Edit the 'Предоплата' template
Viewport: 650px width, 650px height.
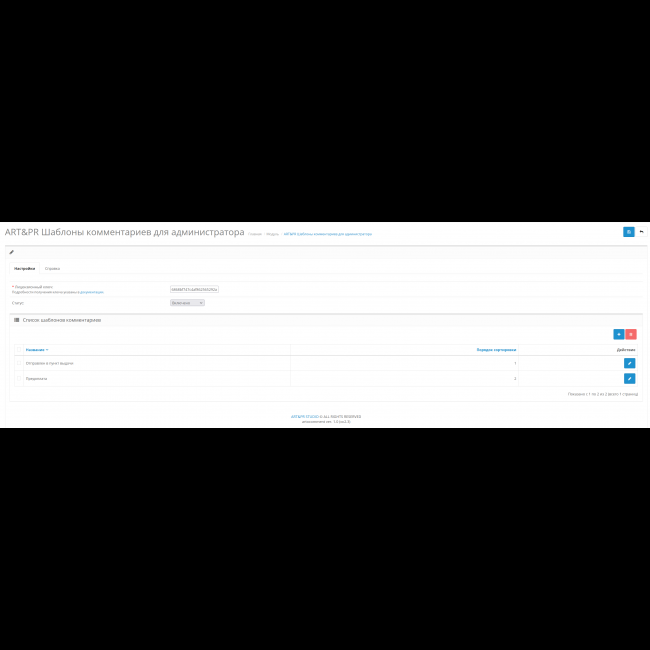coord(629,379)
